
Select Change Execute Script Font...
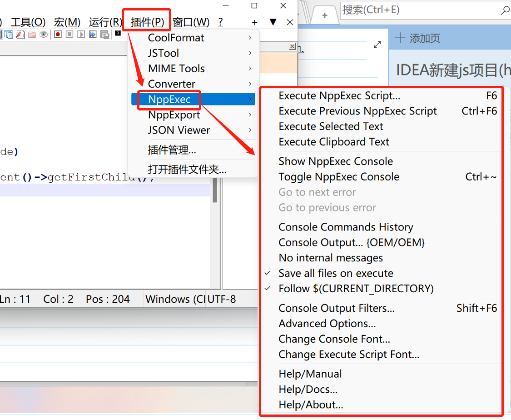[349, 354]
